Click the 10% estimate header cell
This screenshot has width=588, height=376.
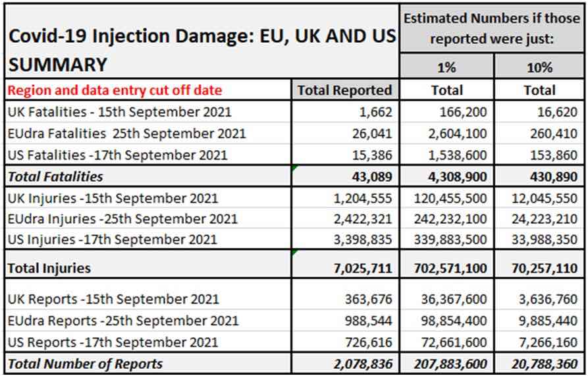(x=540, y=67)
